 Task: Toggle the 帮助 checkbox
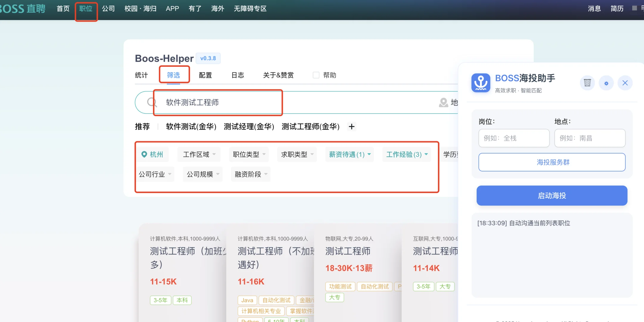(x=316, y=75)
